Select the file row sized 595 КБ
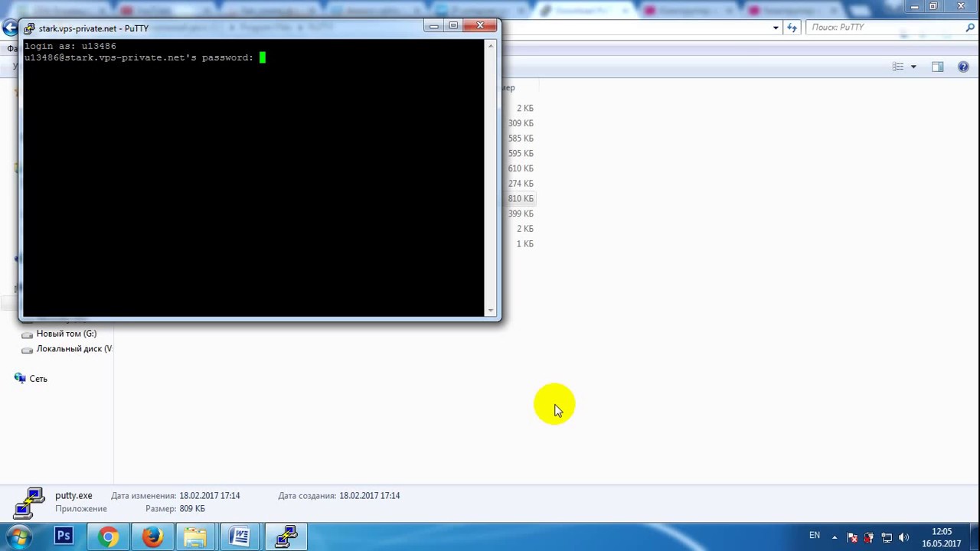The width and height of the screenshot is (980, 551). pos(521,154)
